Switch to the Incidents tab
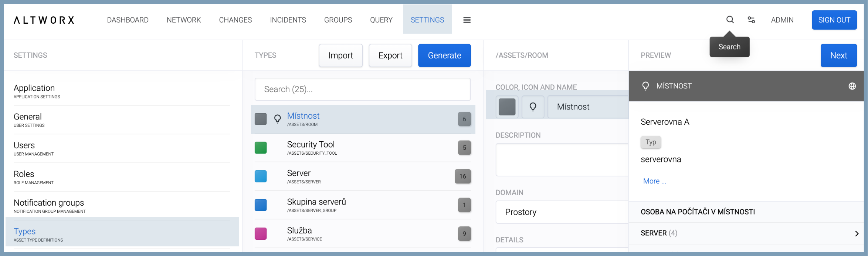868x256 pixels. [x=288, y=20]
